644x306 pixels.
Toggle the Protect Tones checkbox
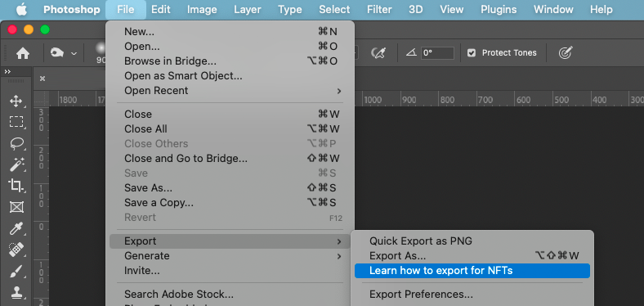coord(472,53)
